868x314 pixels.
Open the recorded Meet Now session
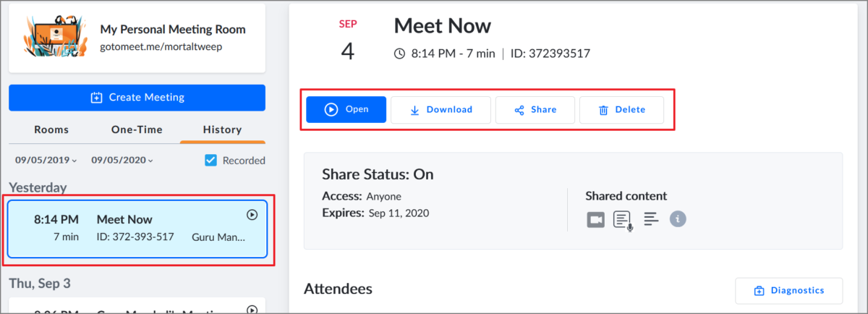coord(346,110)
